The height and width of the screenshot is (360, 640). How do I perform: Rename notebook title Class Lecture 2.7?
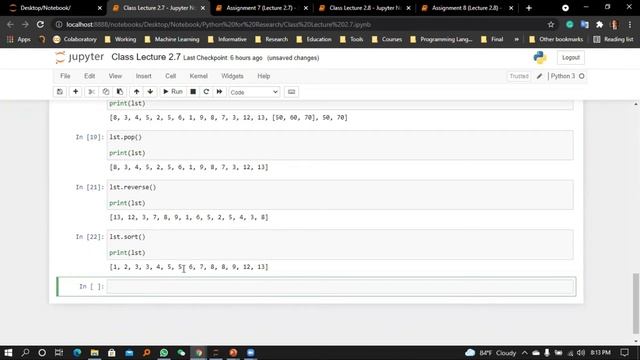tap(146, 57)
